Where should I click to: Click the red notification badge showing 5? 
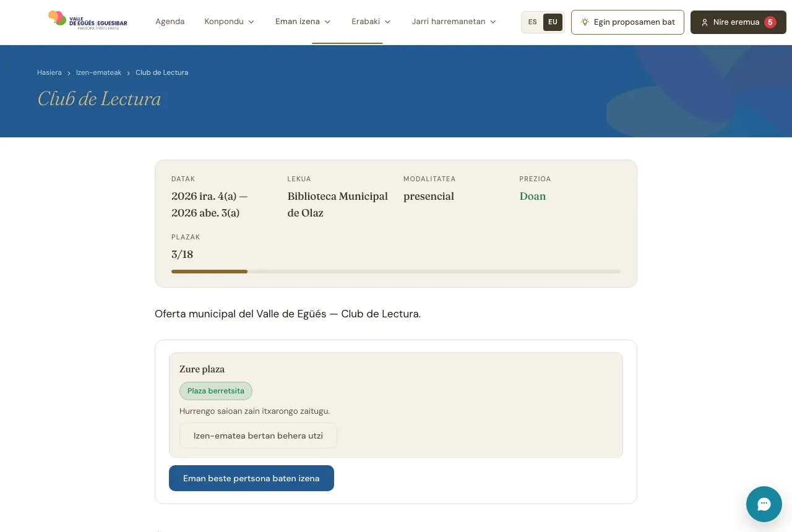(770, 22)
